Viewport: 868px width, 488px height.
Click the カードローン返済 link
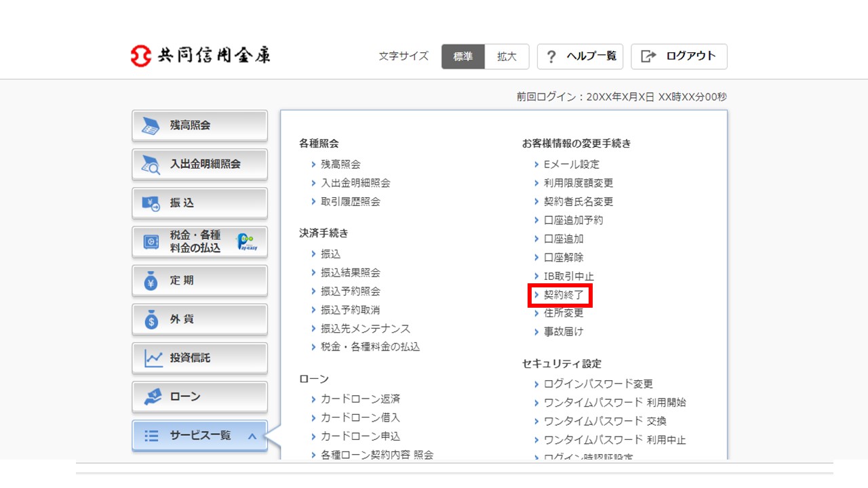click(360, 399)
